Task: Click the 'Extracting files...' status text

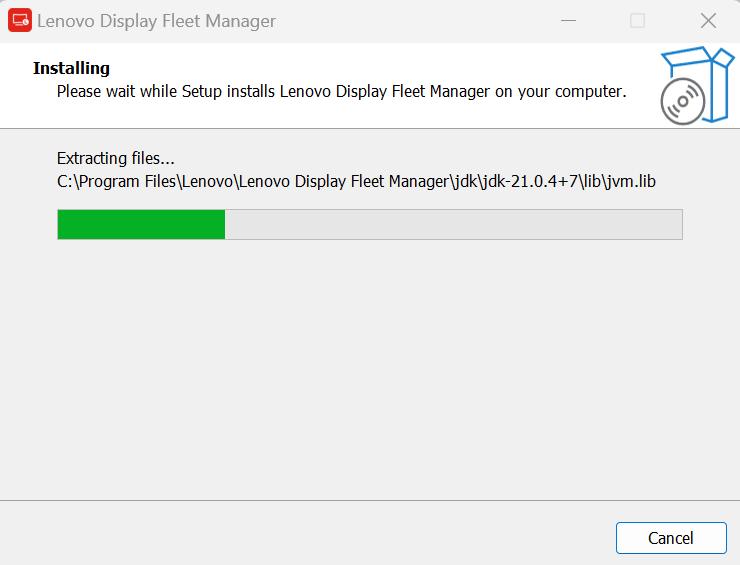Action: point(116,158)
